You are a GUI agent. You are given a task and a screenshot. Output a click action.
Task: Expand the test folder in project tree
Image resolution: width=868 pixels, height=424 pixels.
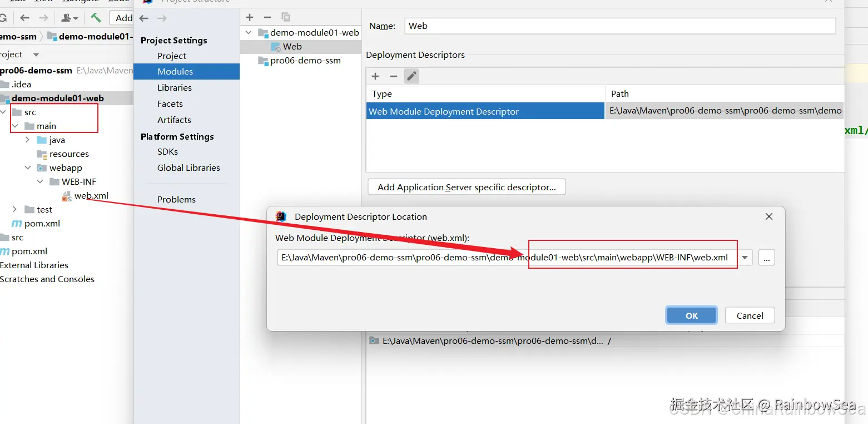point(15,210)
